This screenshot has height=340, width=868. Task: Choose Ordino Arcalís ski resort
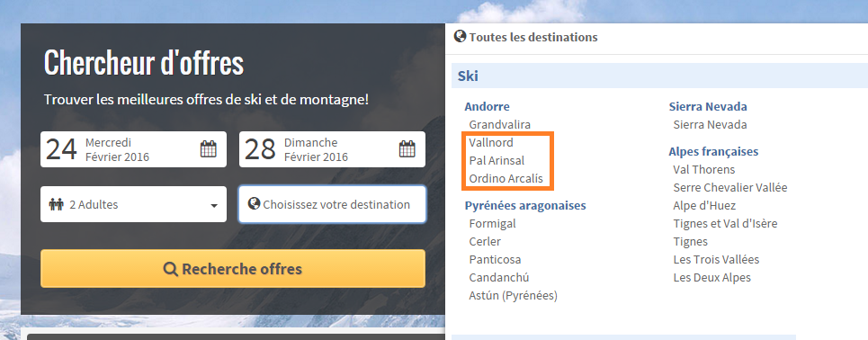click(506, 178)
